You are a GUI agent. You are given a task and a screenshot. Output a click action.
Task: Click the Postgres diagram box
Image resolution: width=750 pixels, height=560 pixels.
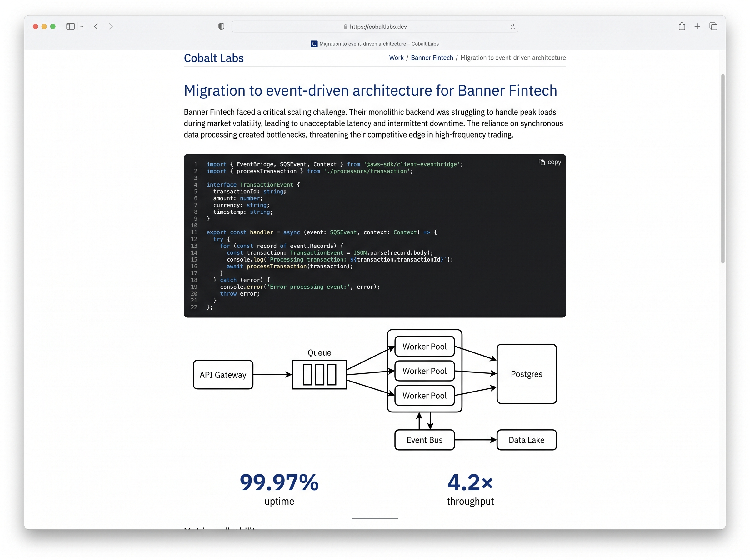[526, 374]
